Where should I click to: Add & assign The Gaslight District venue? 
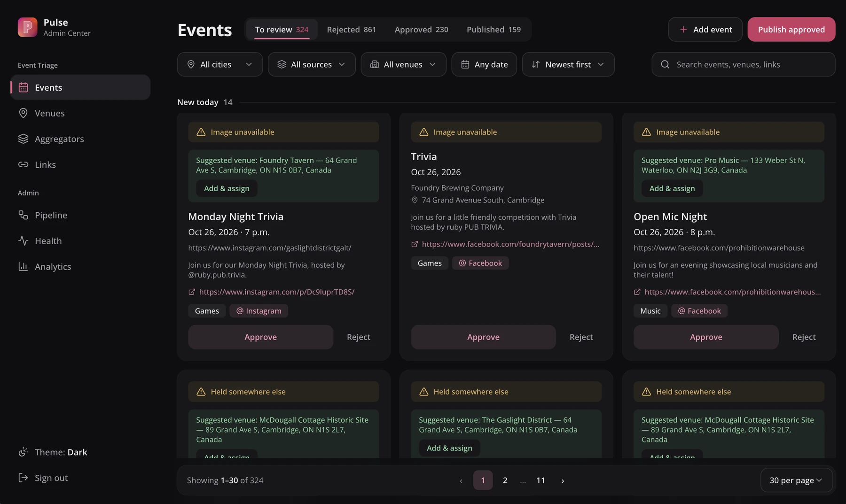click(449, 448)
